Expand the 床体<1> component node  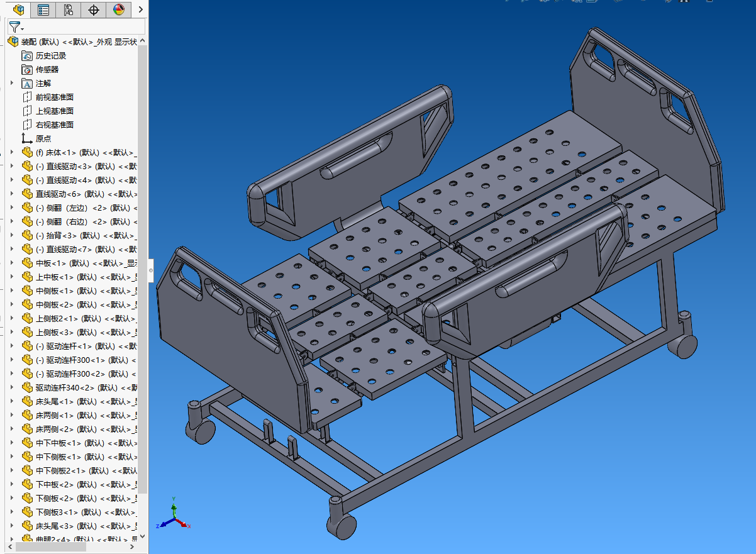pyautogui.click(x=11, y=153)
